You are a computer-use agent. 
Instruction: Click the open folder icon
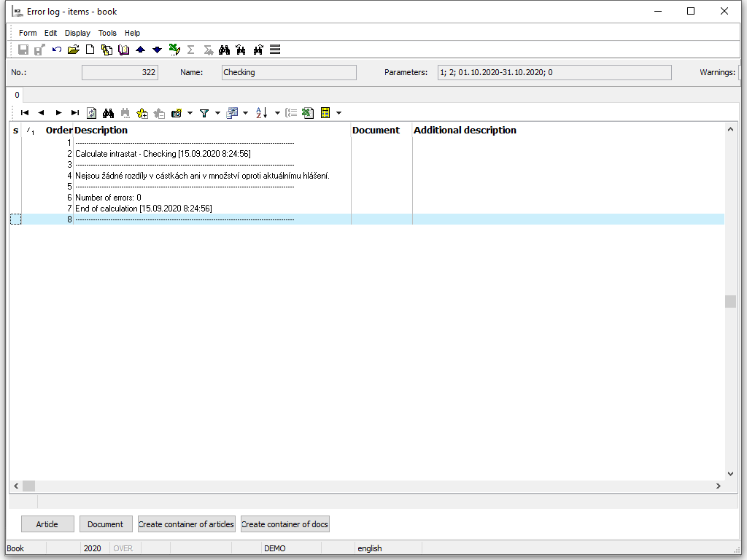[x=74, y=50]
